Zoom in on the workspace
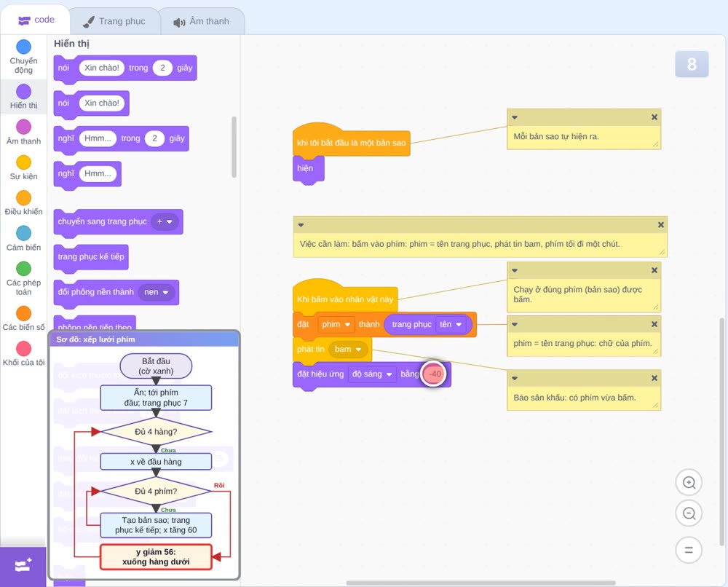This screenshot has height=587, width=728. [689, 483]
